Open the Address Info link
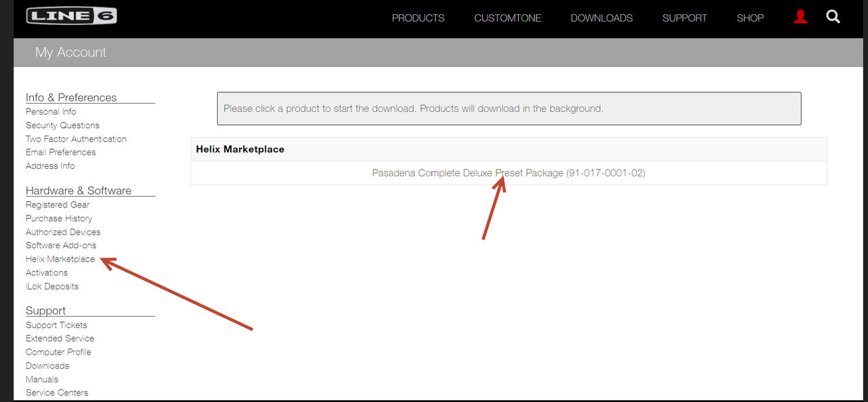Screen dimensions: 868x402 coord(50,166)
